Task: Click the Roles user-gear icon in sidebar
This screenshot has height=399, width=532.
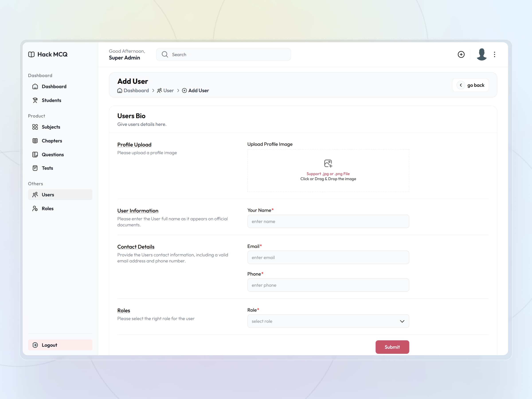Action: pos(35,209)
